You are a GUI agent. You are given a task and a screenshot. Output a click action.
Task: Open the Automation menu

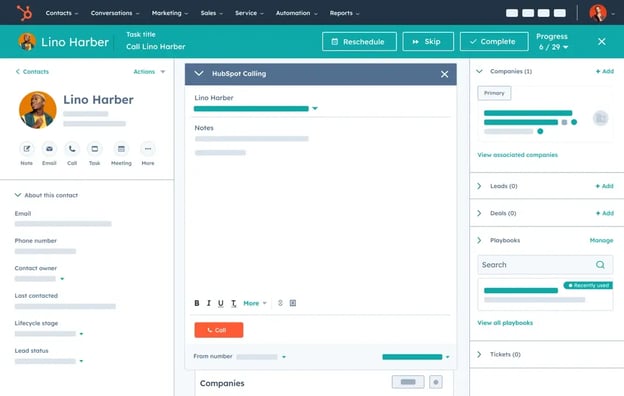(x=296, y=13)
